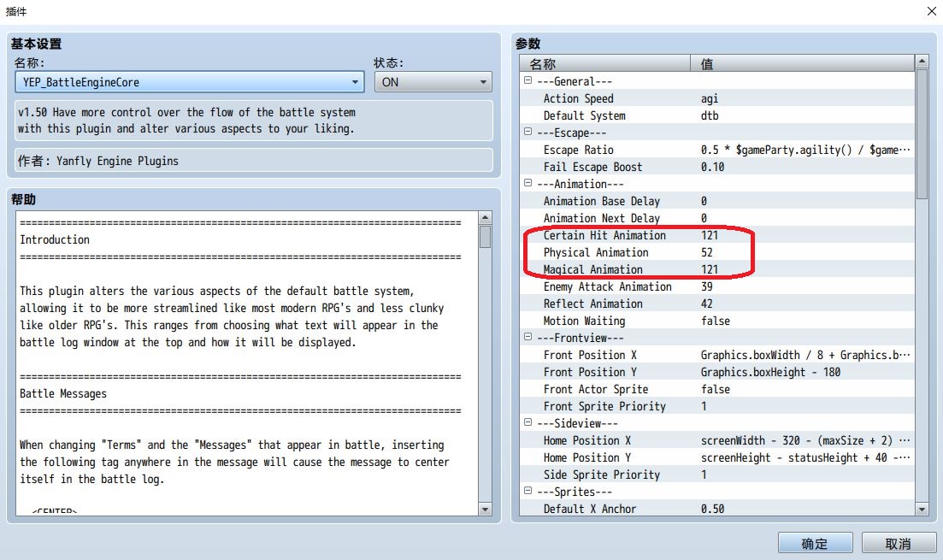The height and width of the screenshot is (560, 943).
Task: Open the plugin name dropdown YEP_BattleEngineCore
Action: tap(190, 82)
